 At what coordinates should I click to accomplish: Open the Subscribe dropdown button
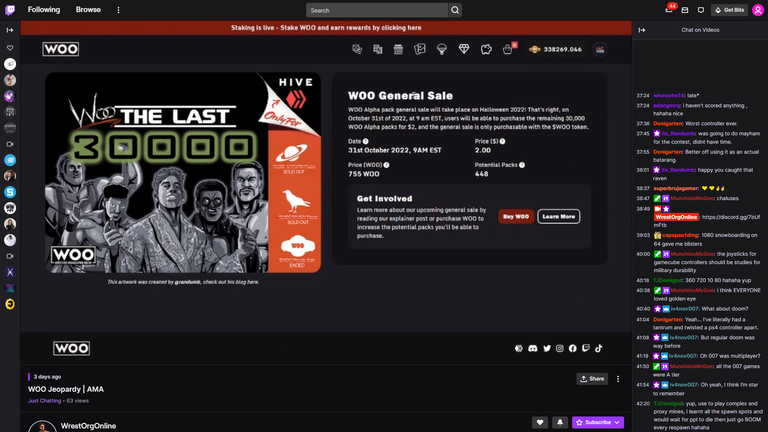click(x=598, y=422)
